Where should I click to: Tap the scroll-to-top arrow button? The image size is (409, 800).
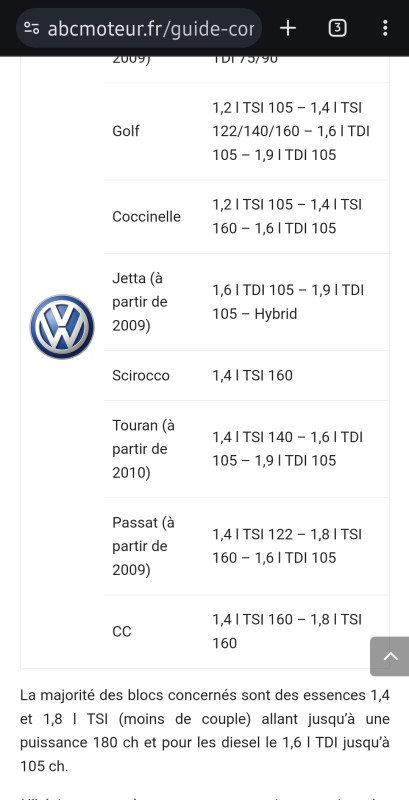390,656
